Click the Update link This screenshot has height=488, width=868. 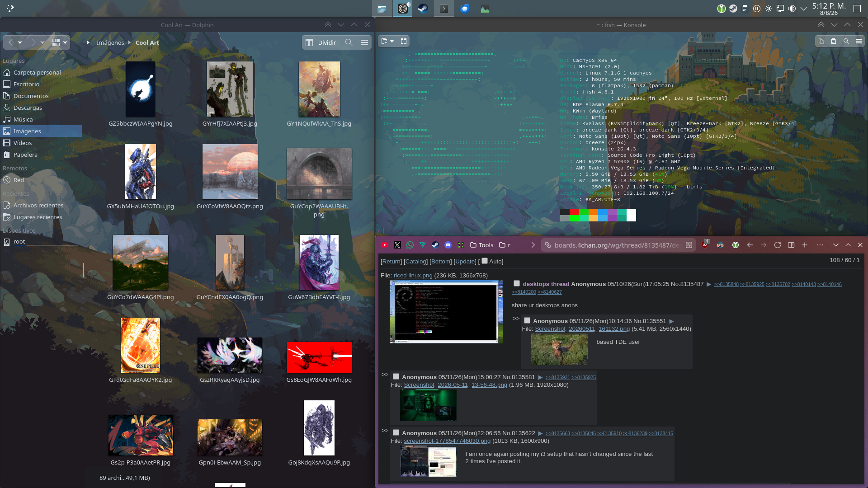(465, 261)
